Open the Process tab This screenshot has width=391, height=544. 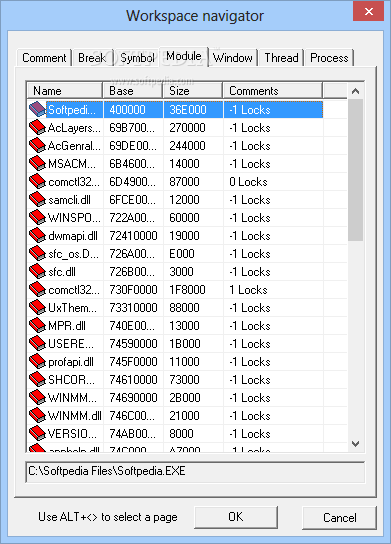[x=329, y=58]
